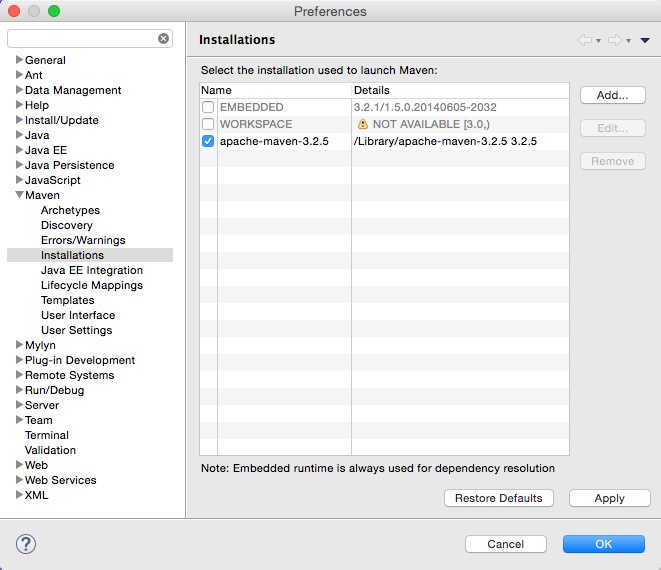
Task: Open Maven User Settings preferences
Action: [x=76, y=330]
